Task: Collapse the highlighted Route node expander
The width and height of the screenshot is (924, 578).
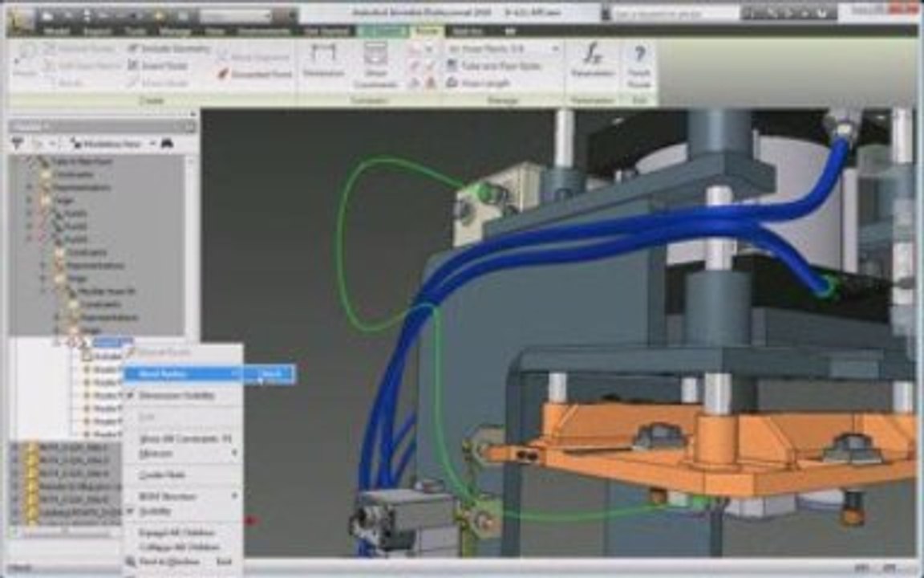Action: tap(57, 342)
